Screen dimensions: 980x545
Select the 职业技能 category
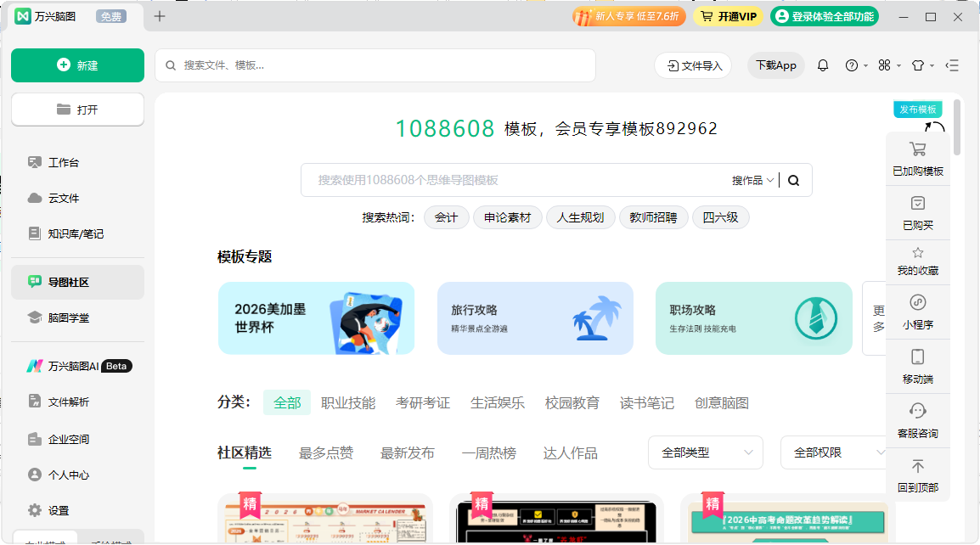click(348, 403)
